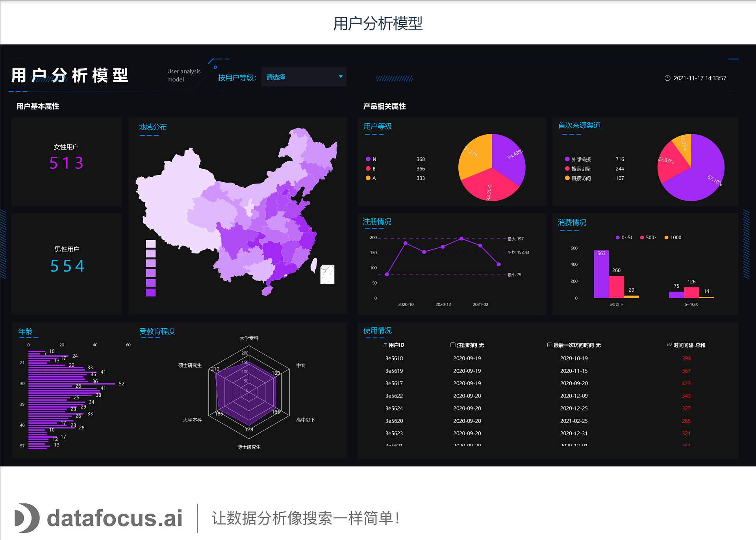Click the date 2020-11-15 in the table
This screenshot has height=540, width=756.
coord(574,371)
